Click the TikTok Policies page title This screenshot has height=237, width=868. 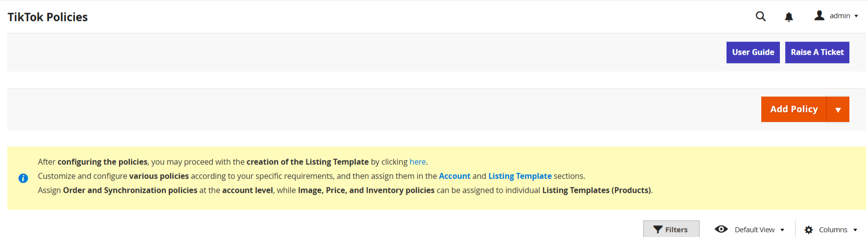47,17
